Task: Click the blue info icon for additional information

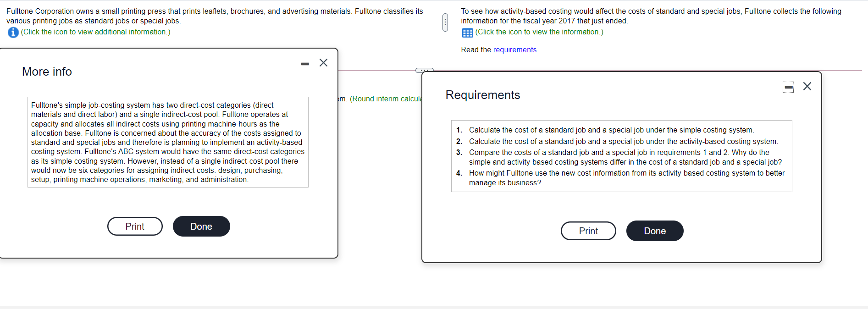Action: tap(13, 32)
